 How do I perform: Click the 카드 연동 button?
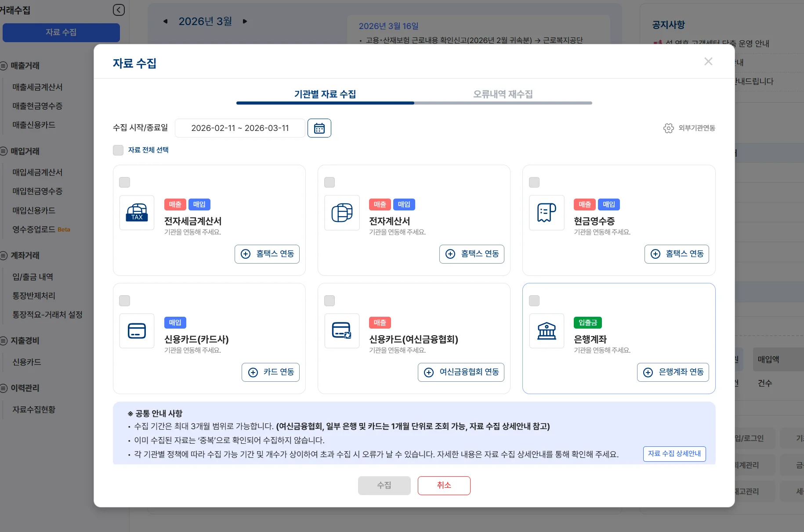pyautogui.click(x=271, y=372)
